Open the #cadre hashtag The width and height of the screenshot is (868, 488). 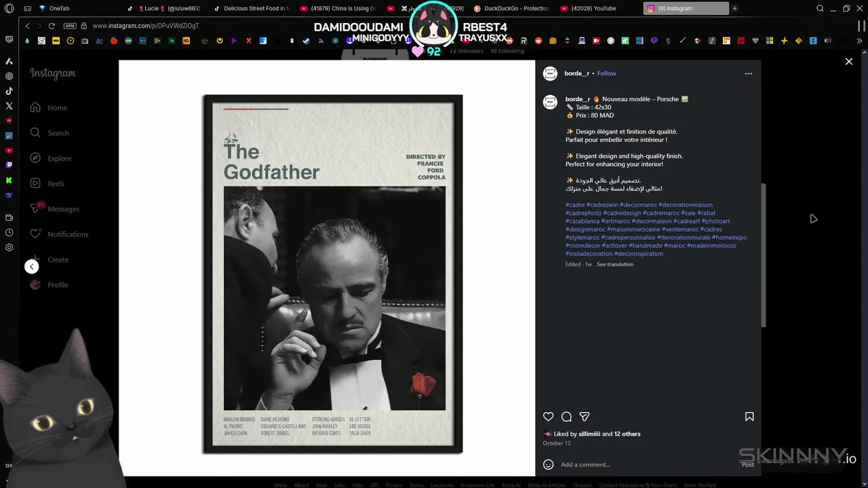(x=575, y=205)
